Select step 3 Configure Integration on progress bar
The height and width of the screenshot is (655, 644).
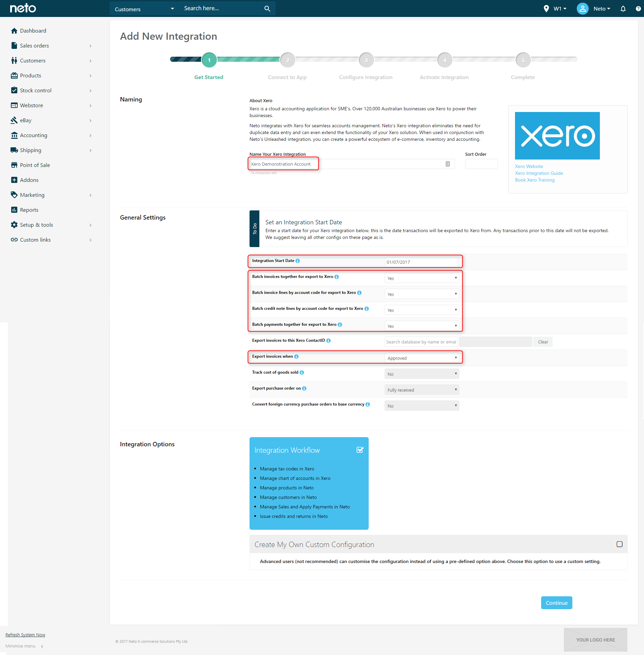click(366, 60)
